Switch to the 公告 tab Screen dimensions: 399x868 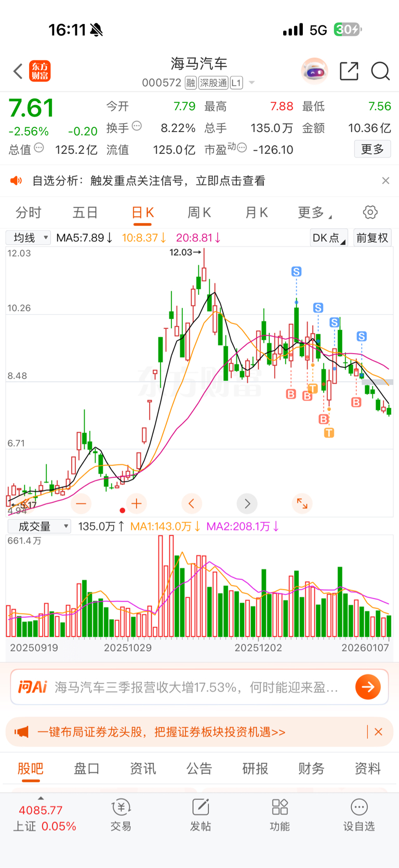click(199, 769)
